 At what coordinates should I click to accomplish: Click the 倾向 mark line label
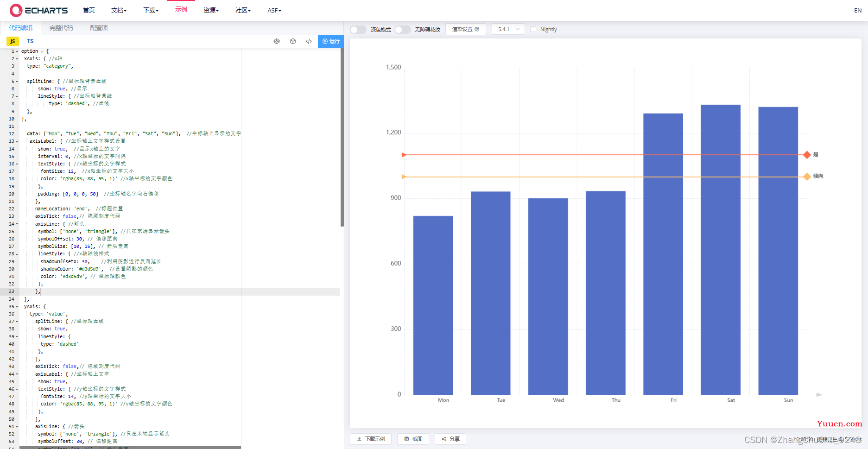[818, 176]
